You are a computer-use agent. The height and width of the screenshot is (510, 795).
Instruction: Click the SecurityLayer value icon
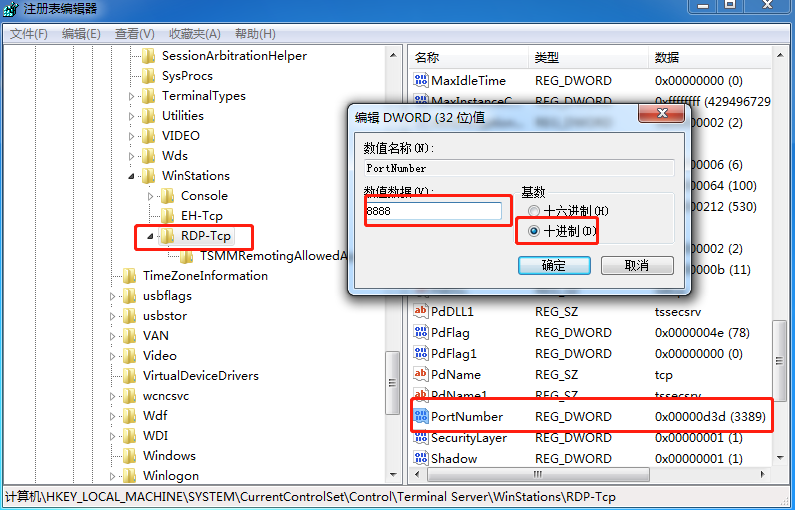(x=421, y=438)
